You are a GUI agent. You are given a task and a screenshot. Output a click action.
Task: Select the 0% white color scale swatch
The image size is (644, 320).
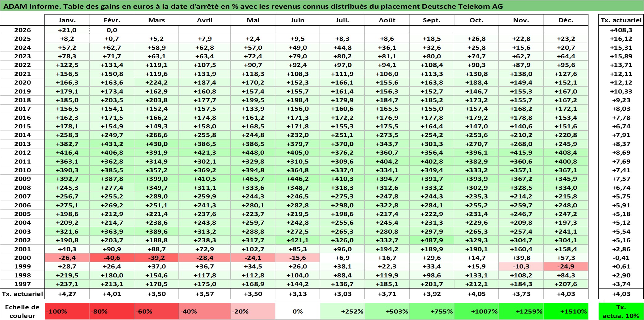(x=298, y=311)
